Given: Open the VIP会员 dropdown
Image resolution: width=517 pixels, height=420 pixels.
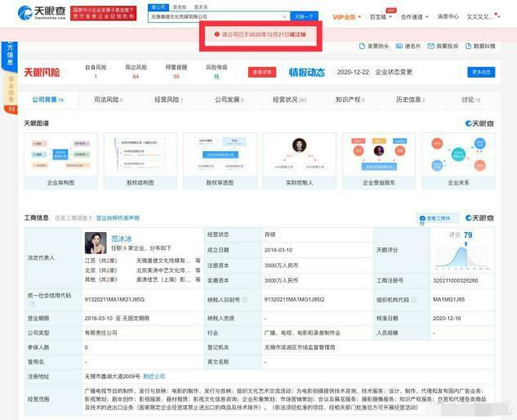Looking at the screenshot, I should [x=347, y=17].
